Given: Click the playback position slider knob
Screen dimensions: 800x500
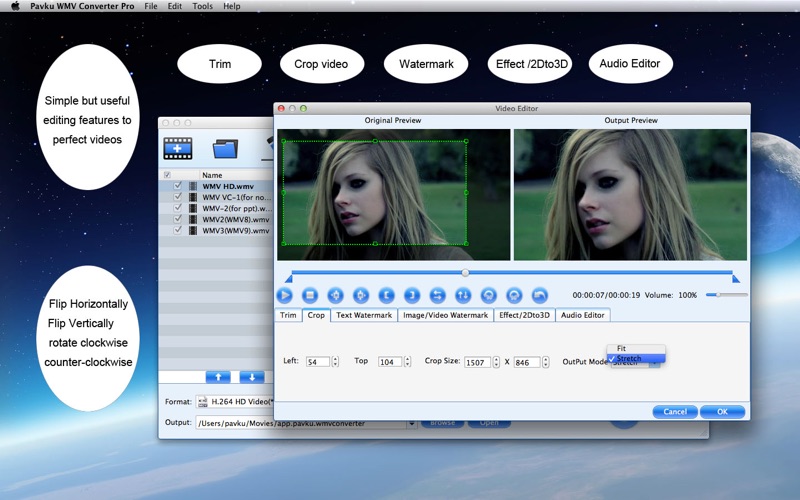Looking at the screenshot, I should tap(465, 273).
